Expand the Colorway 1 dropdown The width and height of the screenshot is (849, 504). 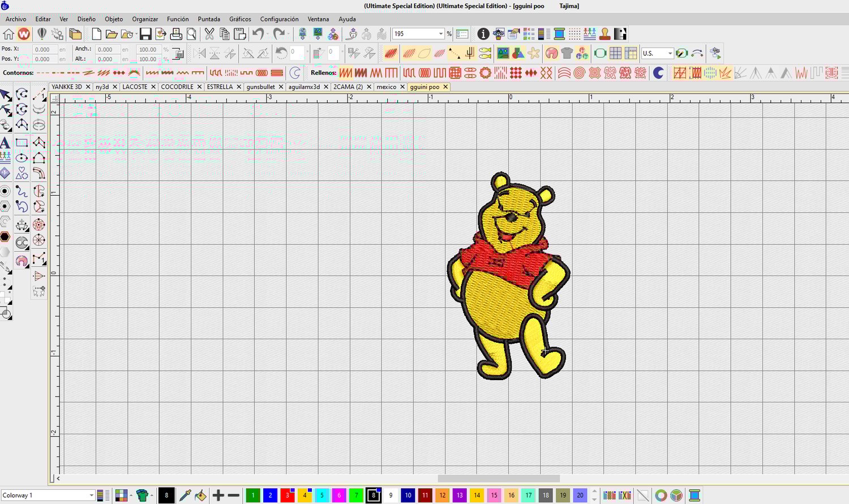coord(91,496)
